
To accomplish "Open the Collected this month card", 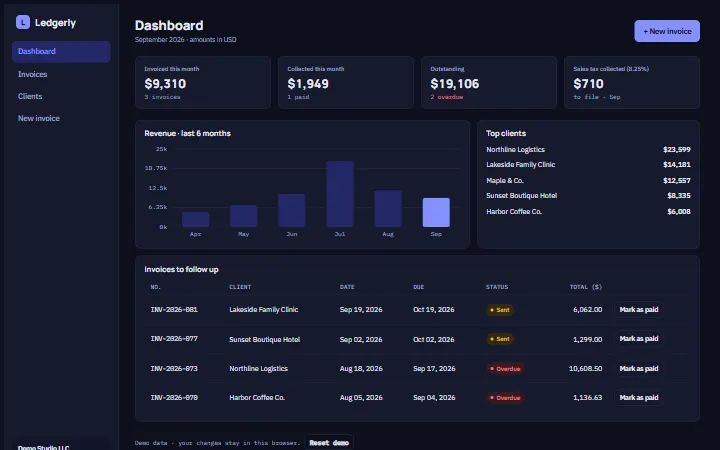I will pyautogui.click(x=346, y=83).
